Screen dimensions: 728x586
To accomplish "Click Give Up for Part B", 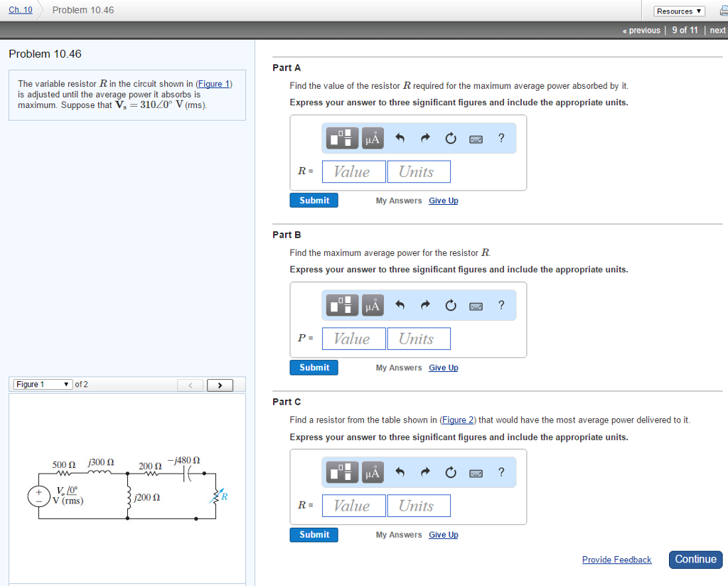I will [x=443, y=368].
